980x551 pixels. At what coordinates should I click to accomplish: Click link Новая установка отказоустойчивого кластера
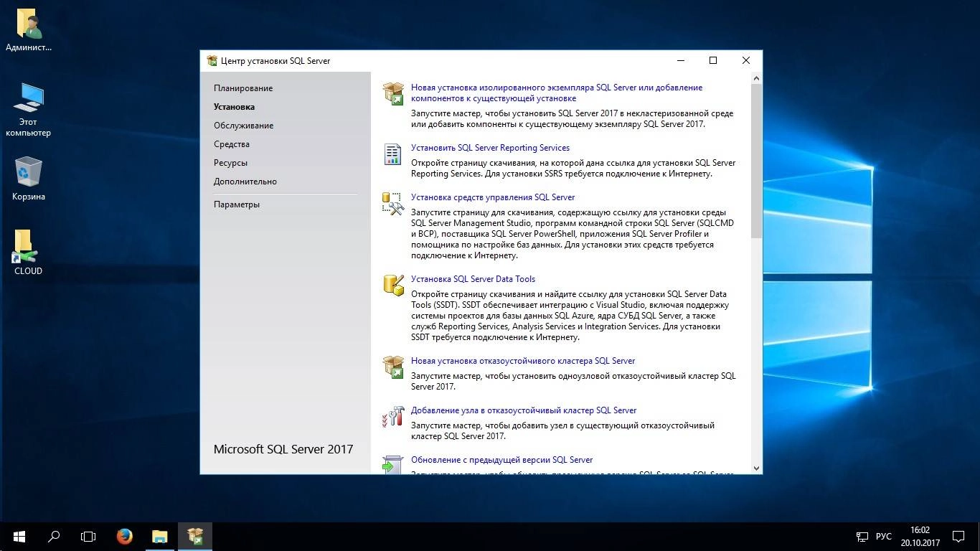pos(523,361)
